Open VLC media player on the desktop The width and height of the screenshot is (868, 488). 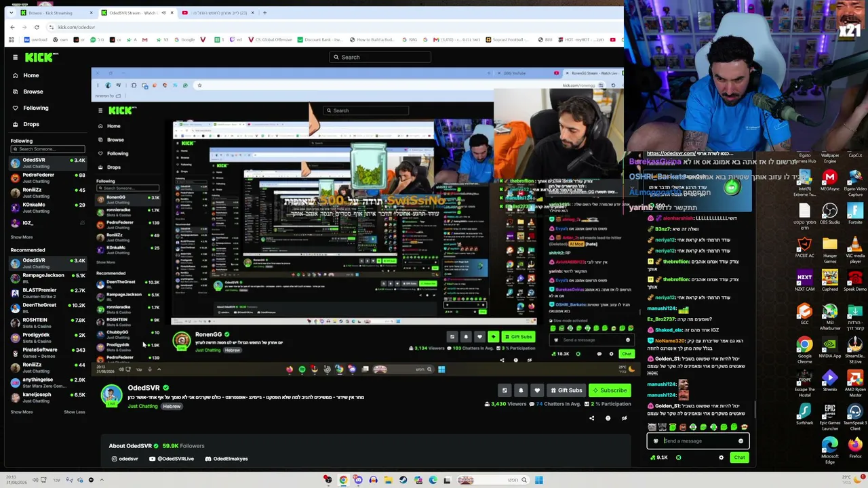click(855, 247)
